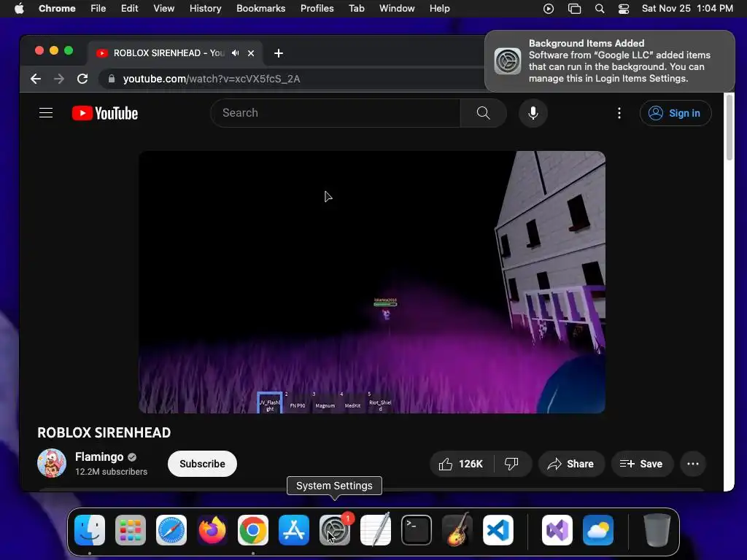Subscribe to Flamingo channel
This screenshot has height=560, width=747.
(203, 464)
